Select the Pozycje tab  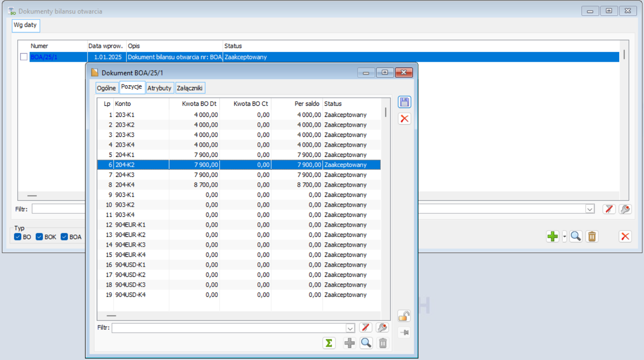tap(132, 87)
